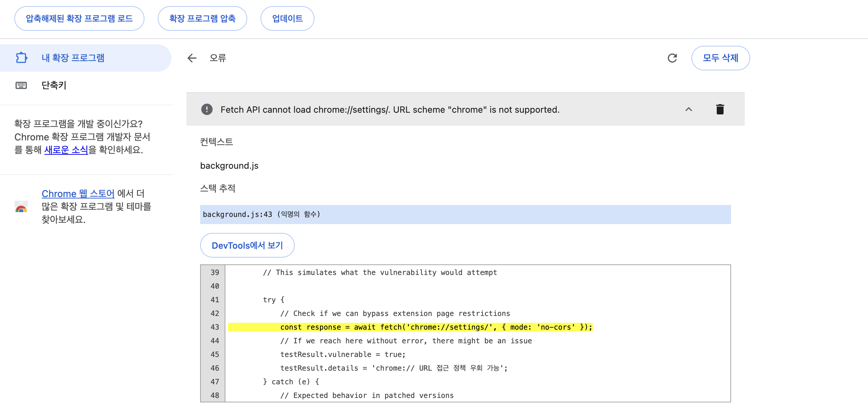Viewport: 868px width, 414px height.
Task: Click the Fetch API error header text
Action: tap(390, 110)
